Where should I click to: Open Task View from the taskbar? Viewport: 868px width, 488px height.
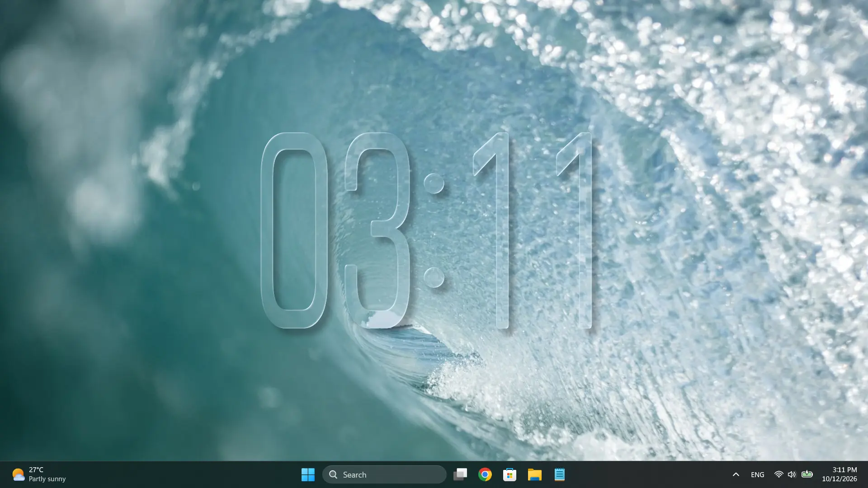(460, 474)
